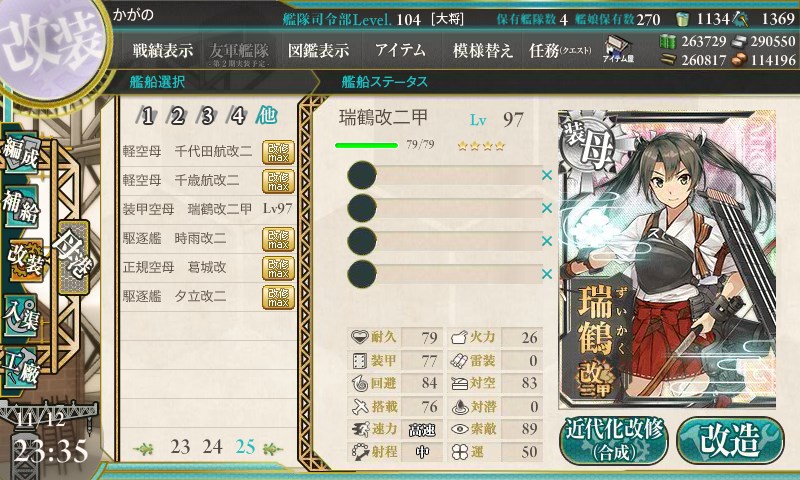Select the 他 other ships tab
This screenshot has width=800, height=480.
coord(267,115)
